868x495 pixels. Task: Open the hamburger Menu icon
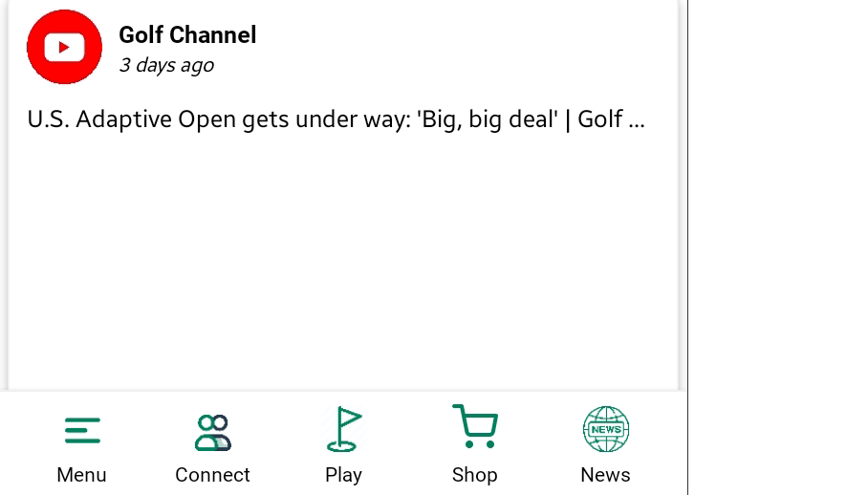tap(82, 431)
